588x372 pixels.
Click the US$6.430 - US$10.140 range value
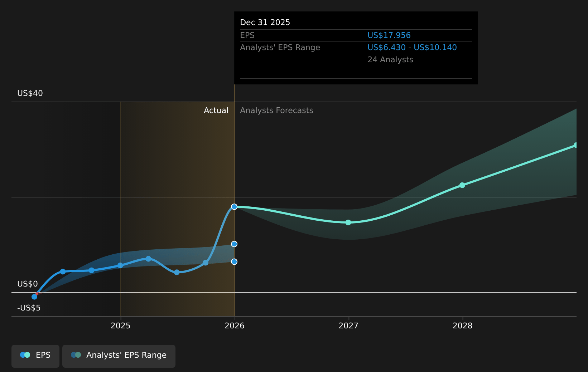coord(412,48)
